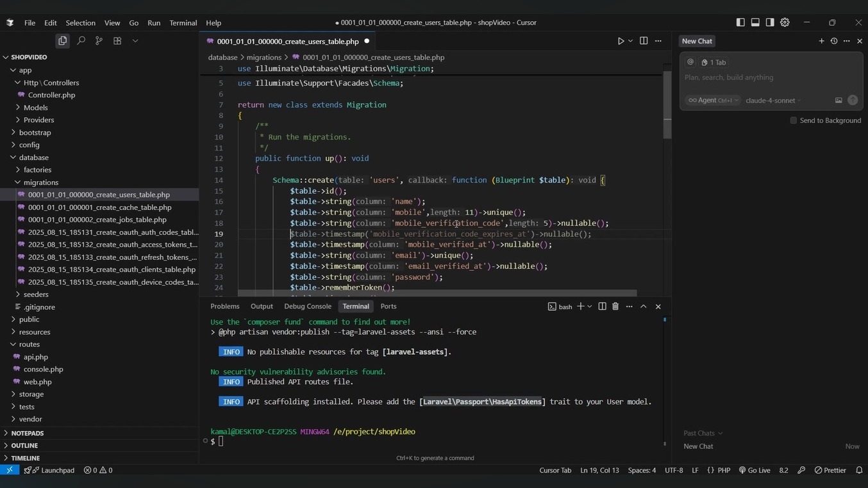Click Go Live in status bar

coord(755,471)
